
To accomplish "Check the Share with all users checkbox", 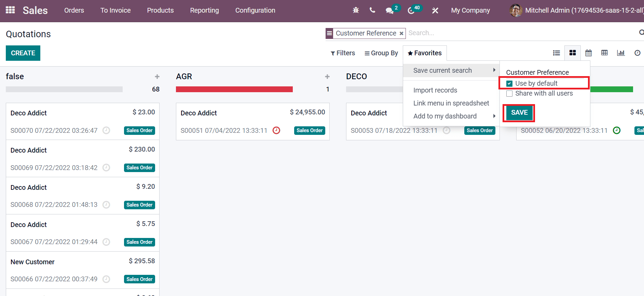I will point(509,94).
